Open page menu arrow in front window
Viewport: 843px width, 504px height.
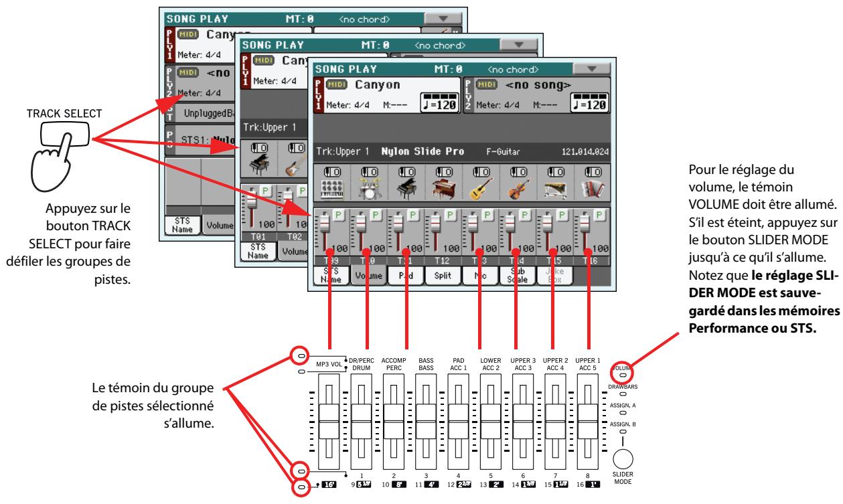point(591,69)
